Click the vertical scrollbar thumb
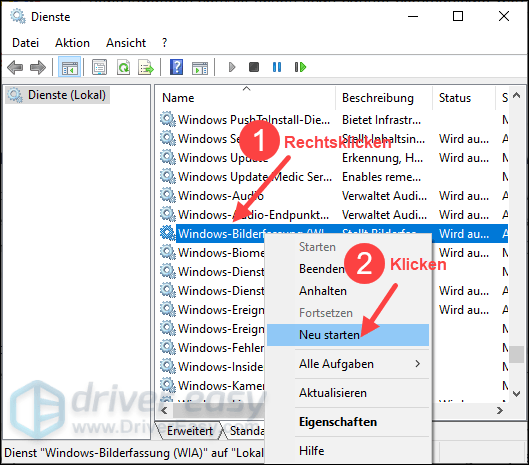529x465 pixels. click(517, 354)
